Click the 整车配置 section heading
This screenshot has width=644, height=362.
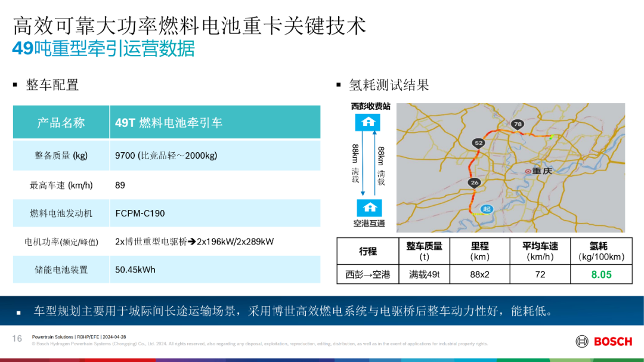click(52, 85)
